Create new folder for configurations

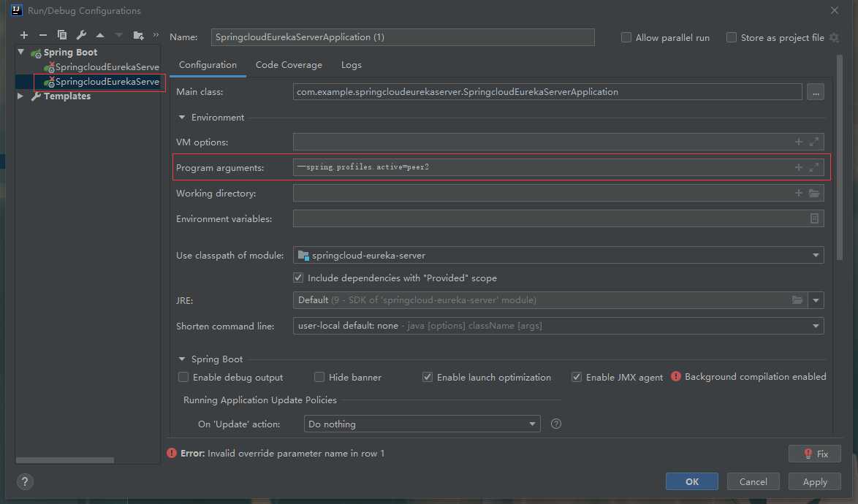(x=138, y=36)
